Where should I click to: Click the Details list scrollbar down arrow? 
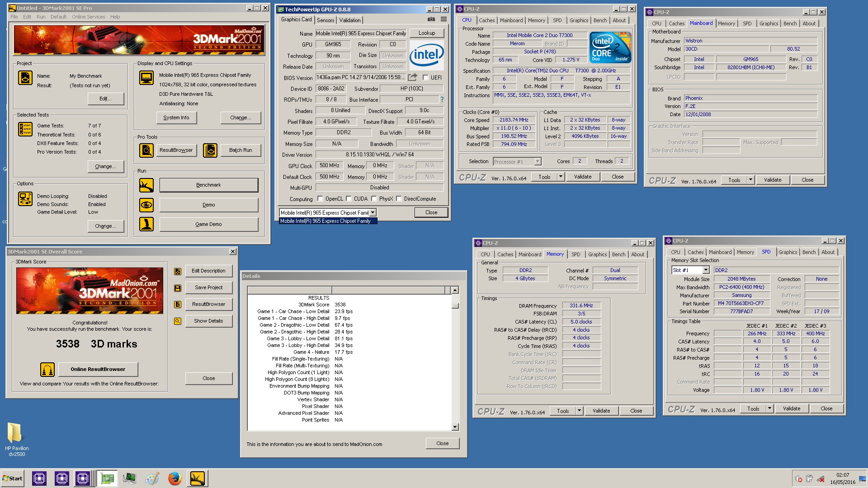(x=455, y=427)
